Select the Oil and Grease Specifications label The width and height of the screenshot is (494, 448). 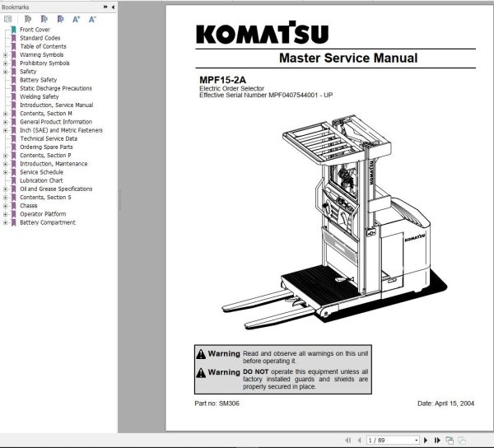[x=56, y=189]
